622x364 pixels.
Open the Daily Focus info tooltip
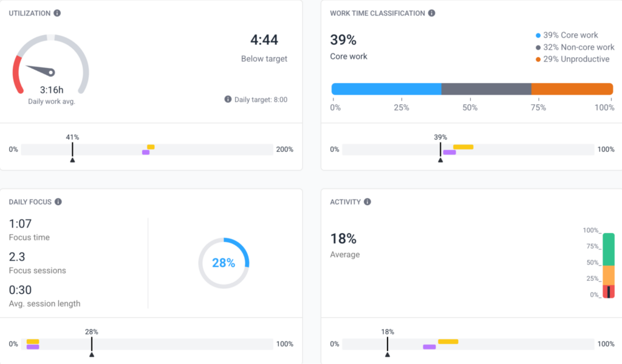60,201
